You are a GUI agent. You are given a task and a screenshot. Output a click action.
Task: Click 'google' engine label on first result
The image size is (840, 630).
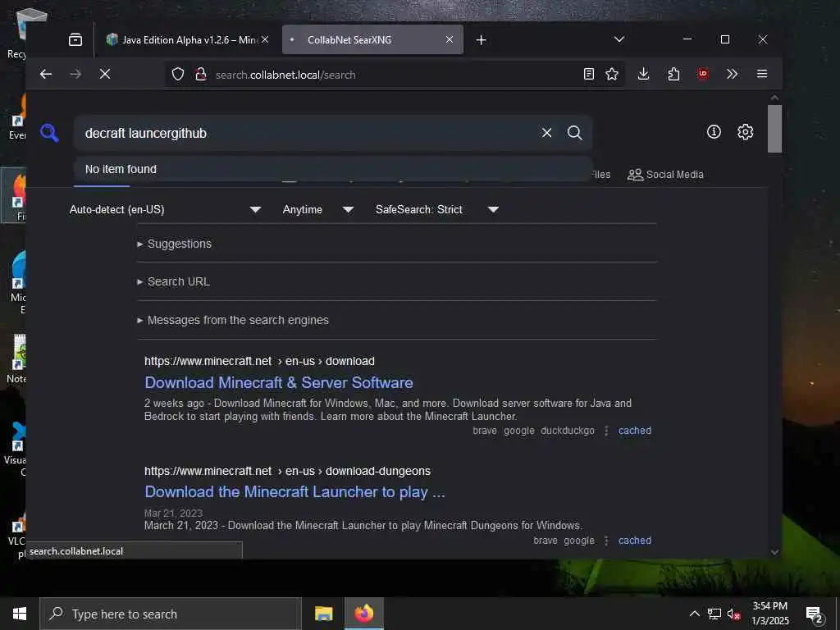[x=519, y=431]
